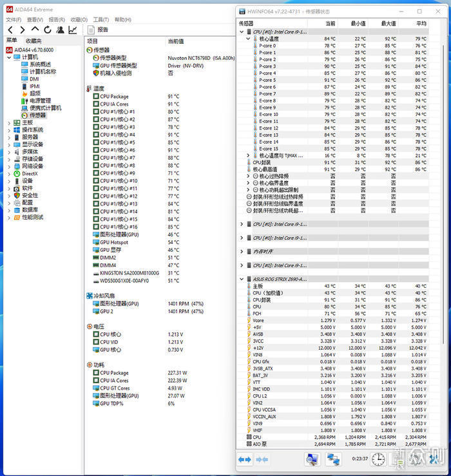Click the 安全性 shield icon

[17, 196]
